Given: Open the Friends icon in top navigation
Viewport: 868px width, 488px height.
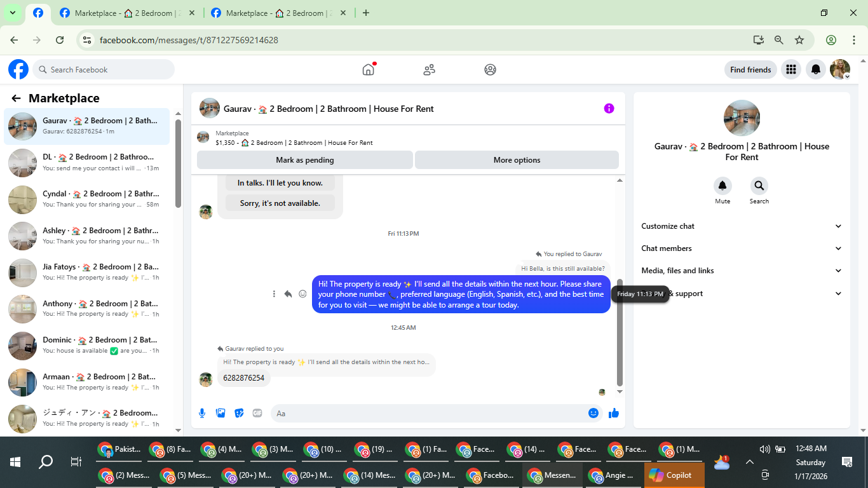Looking at the screenshot, I should pyautogui.click(x=429, y=69).
